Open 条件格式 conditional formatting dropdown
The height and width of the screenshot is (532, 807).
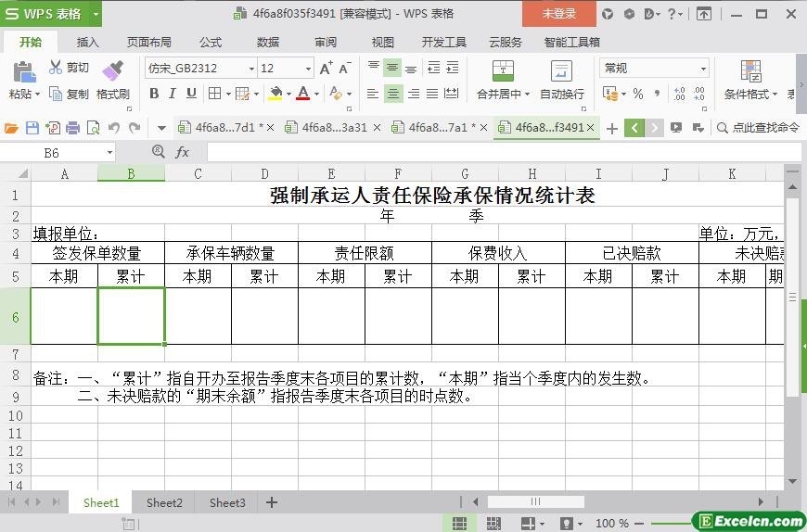[751, 94]
